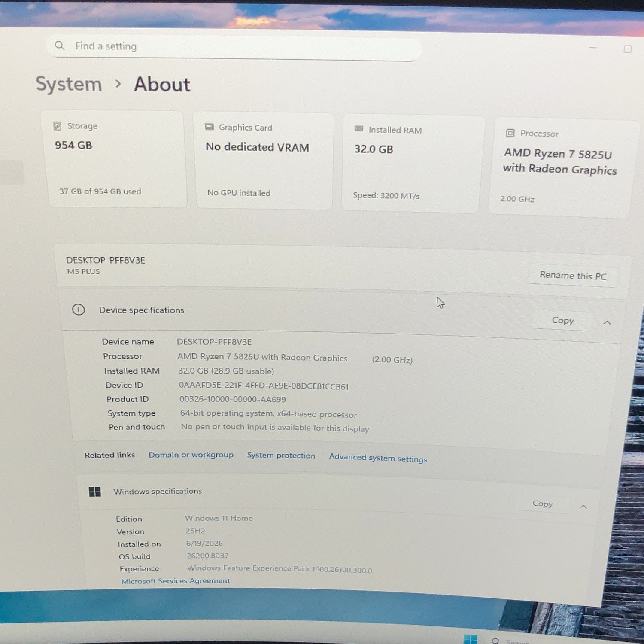
Task: Select the (2.00 GHz) processor speed value
Action: tap(392, 360)
